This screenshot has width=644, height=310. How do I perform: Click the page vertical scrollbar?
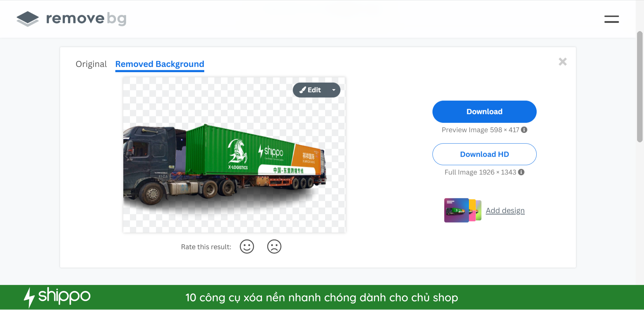click(x=640, y=87)
